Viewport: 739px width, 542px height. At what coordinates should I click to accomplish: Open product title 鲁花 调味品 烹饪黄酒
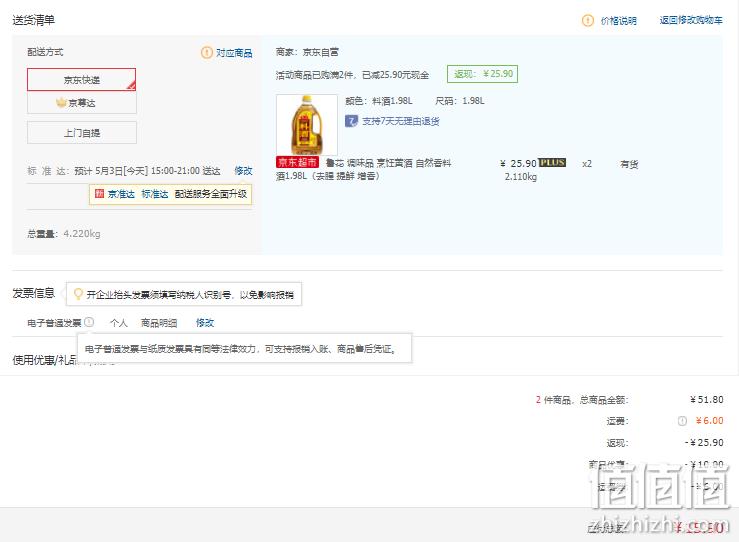click(x=363, y=170)
